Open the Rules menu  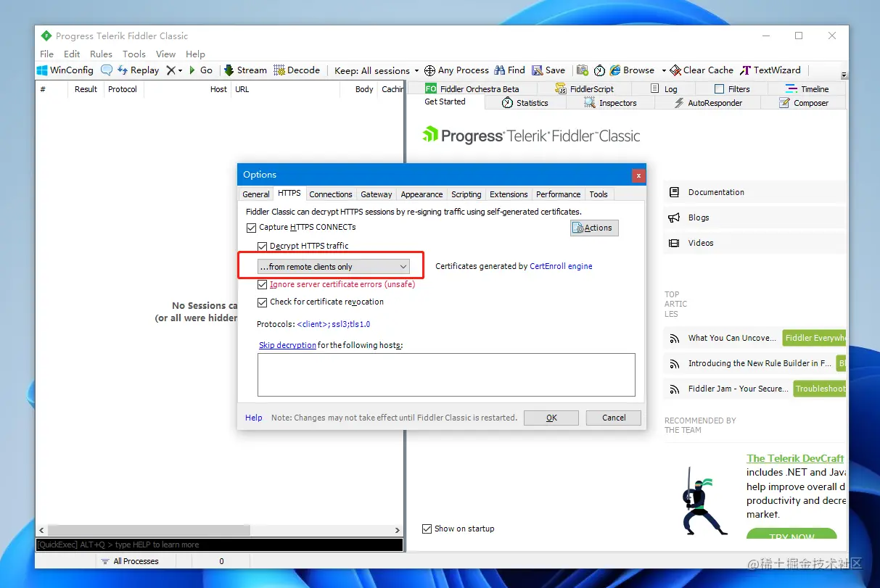(101, 54)
